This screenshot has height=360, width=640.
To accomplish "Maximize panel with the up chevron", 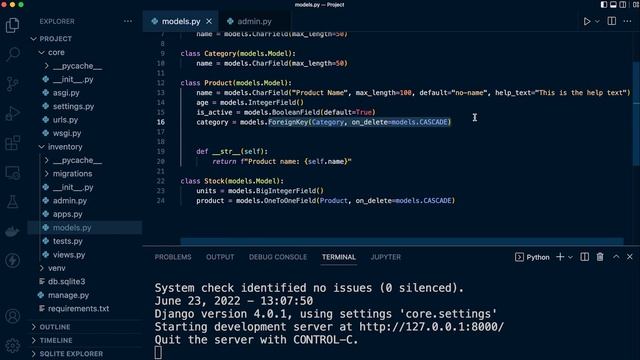I will click(x=616, y=257).
